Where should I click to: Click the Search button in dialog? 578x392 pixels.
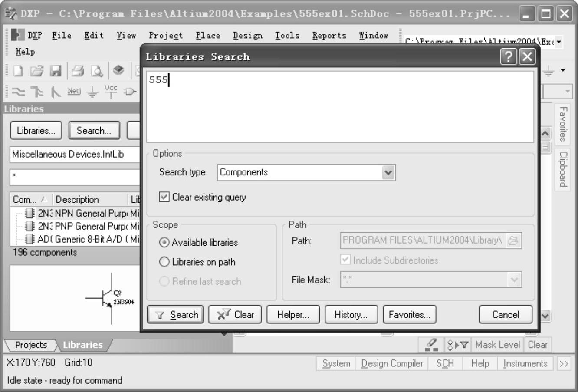click(x=175, y=315)
